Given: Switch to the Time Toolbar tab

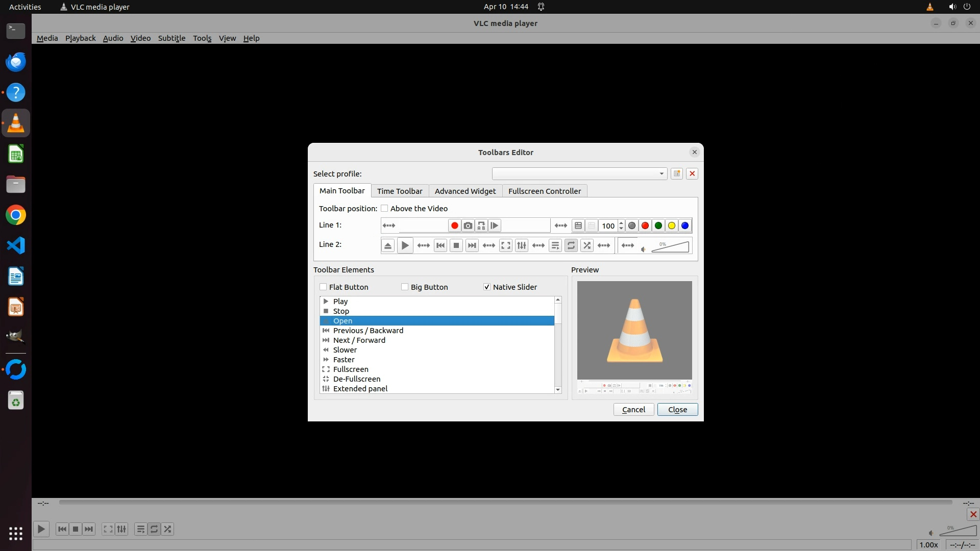Looking at the screenshot, I should tap(400, 191).
